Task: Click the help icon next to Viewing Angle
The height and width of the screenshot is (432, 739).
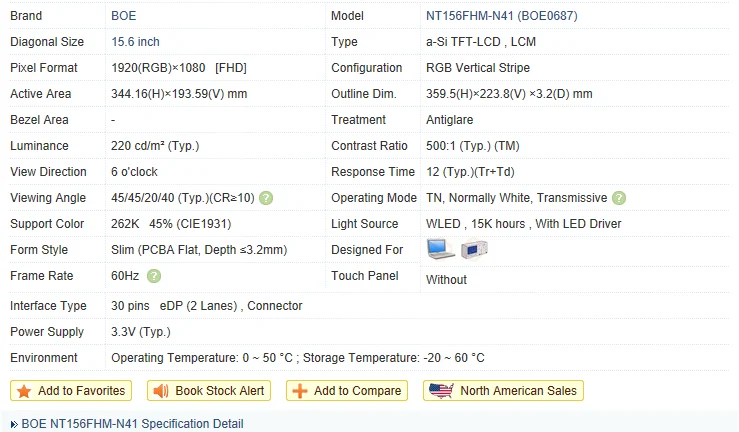Action: (266, 198)
